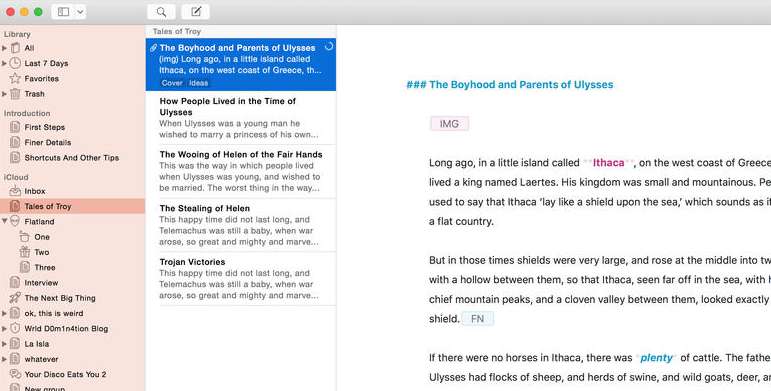Screen dimensions: 771x391
Task: Open The Stealing of Helen sheet
Action: click(241, 225)
